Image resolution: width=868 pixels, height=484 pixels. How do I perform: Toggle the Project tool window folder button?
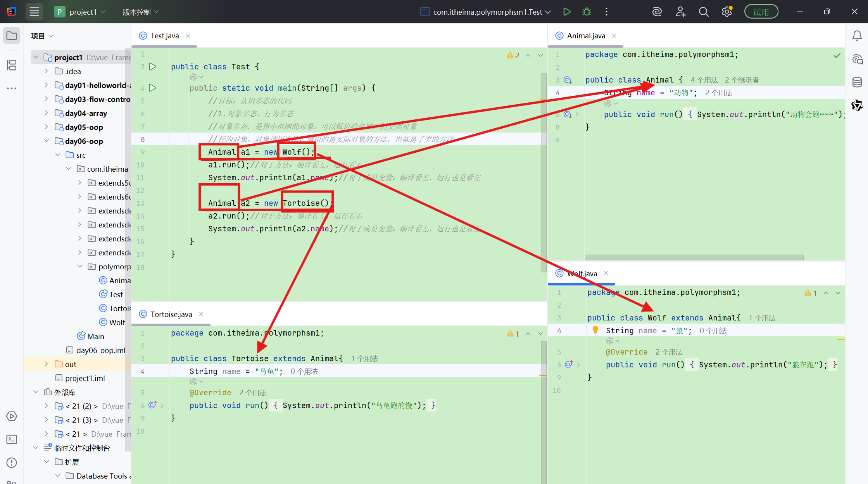tap(12, 36)
